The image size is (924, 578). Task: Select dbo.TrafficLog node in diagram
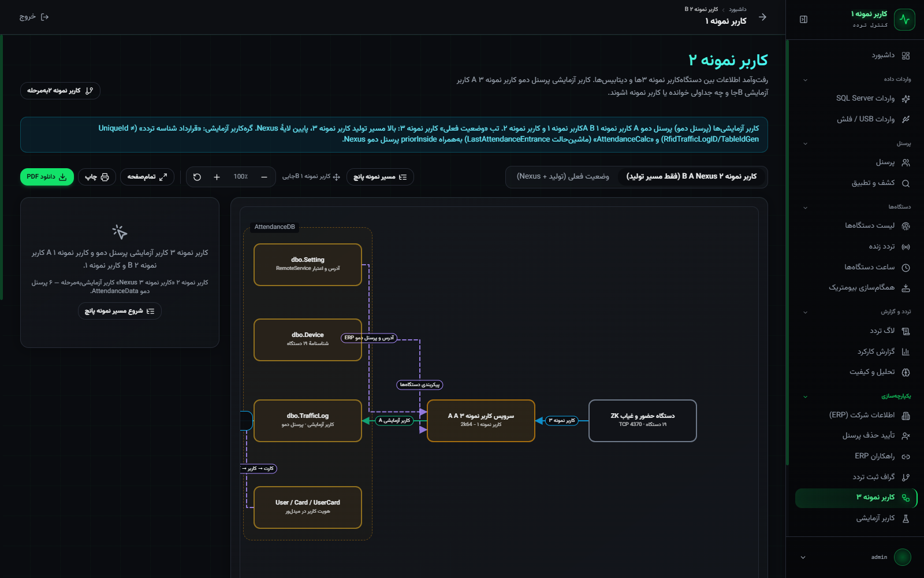(x=308, y=421)
